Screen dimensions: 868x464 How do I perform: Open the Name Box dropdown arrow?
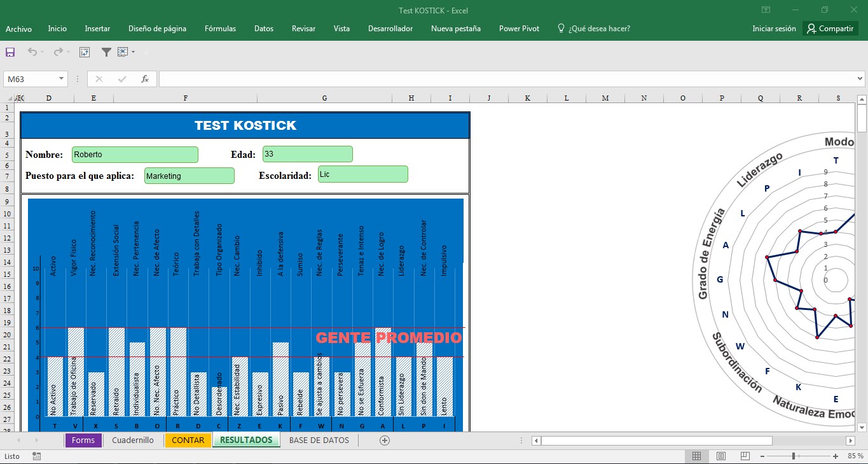coord(62,79)
